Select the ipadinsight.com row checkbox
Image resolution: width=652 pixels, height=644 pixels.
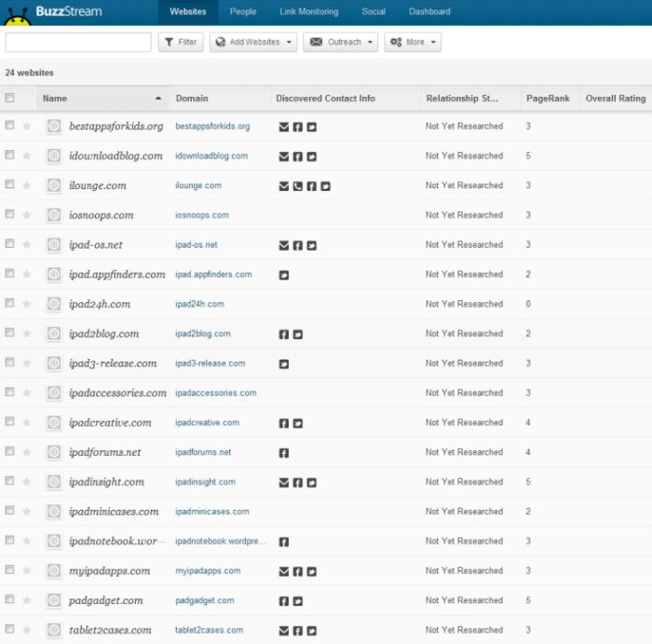coord(9,481)
